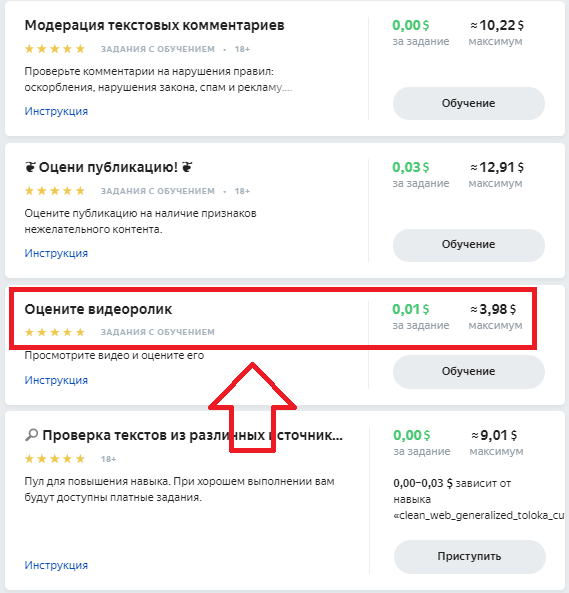Start Обучение for Оцените видеоролик task

click(x=468, y=371)
